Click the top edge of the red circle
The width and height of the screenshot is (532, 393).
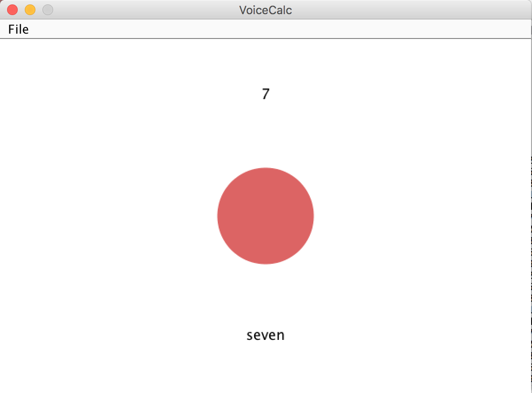pyautogui.click(x=266, y=168)
